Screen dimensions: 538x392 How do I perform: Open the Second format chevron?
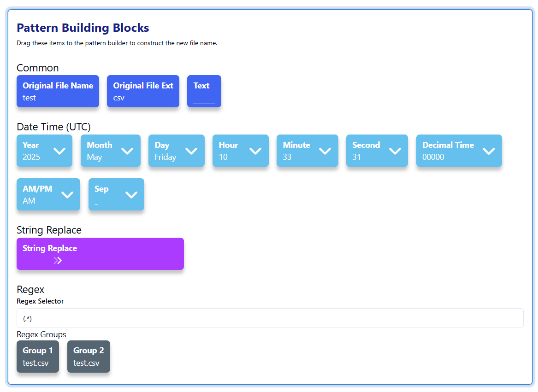[x=395, y=151]
